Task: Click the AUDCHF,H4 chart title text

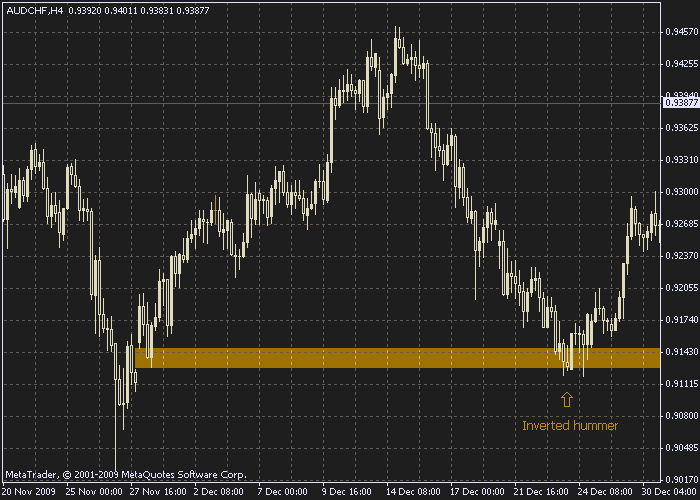Action: (x=34, y=10)
